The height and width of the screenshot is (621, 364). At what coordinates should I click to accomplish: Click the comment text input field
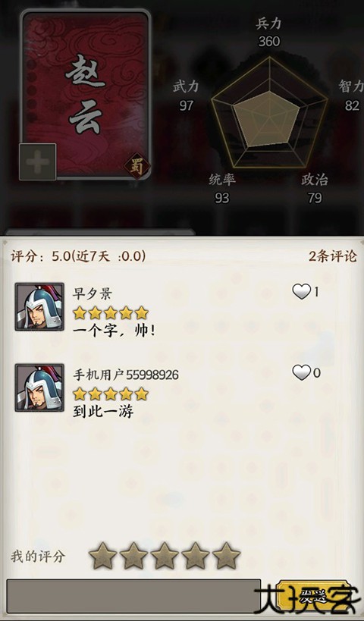(133, 596)
